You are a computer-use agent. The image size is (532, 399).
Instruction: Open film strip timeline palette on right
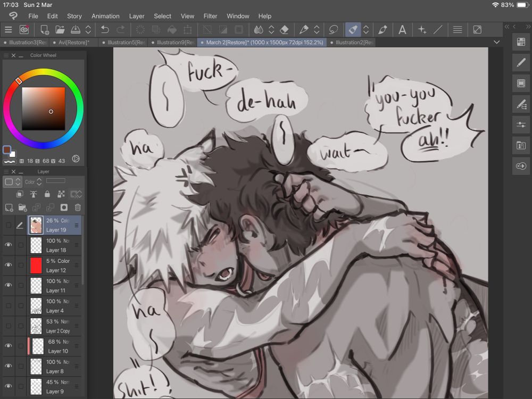point(521,84)
